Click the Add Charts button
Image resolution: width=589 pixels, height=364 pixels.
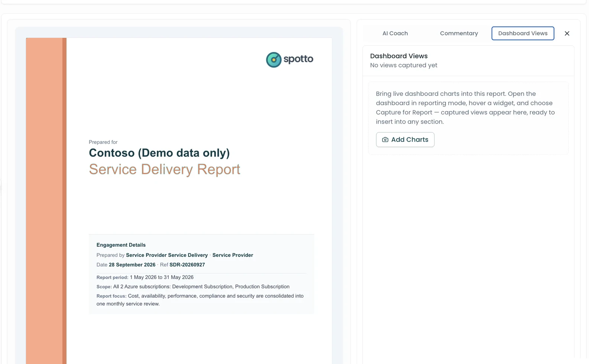[x=405, y=140]
